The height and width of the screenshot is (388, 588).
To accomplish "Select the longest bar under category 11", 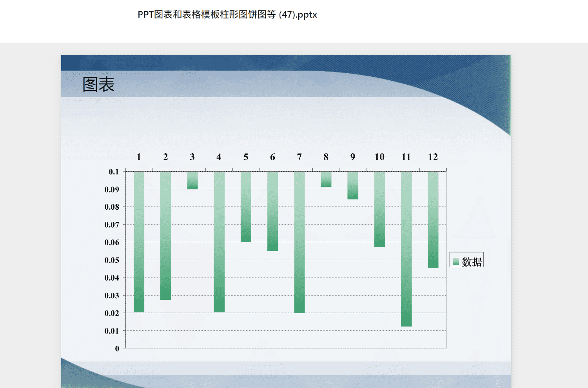I will [406, 249].
